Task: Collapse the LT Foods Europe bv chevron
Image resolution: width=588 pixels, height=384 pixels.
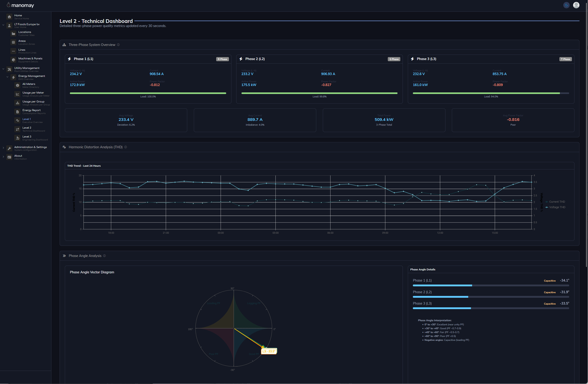Action: coord(3,25)
